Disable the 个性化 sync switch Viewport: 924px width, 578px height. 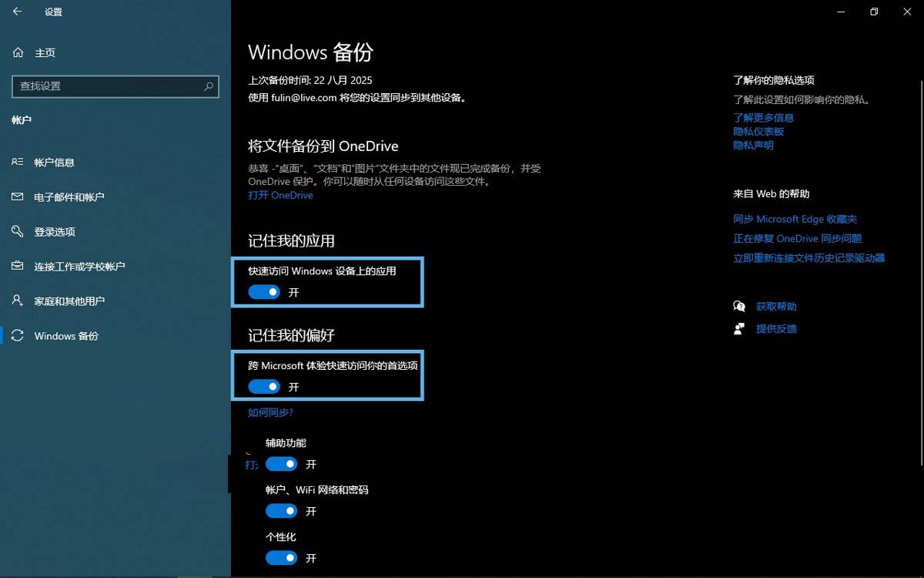click(281, 558)
